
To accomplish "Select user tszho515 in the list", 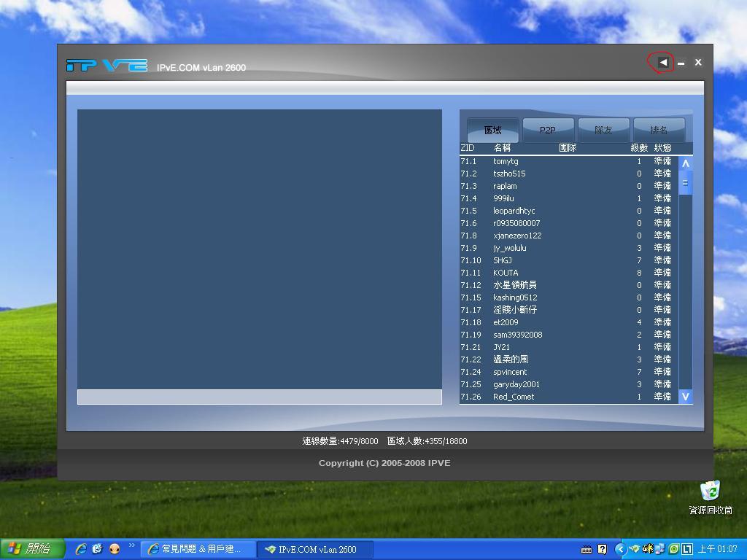I will coord(569,174).
